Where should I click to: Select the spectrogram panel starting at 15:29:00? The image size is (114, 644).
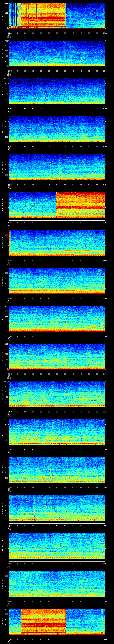[57, 584]
